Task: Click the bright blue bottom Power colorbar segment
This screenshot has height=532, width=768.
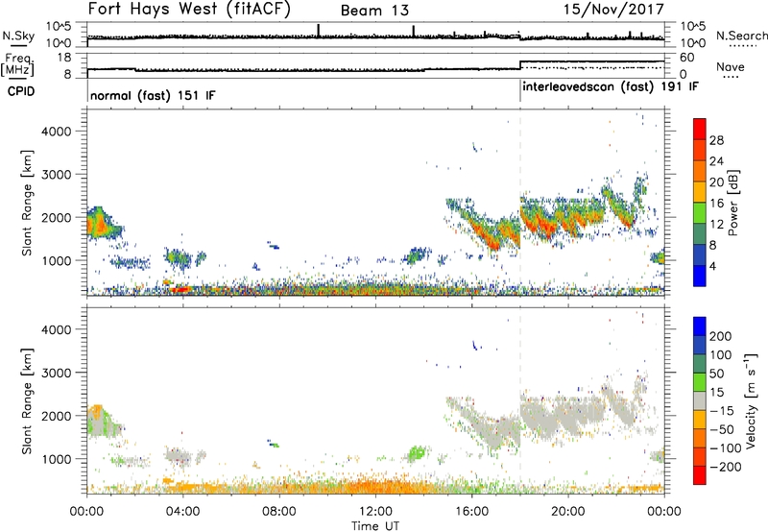Action: tap(700, 276)
